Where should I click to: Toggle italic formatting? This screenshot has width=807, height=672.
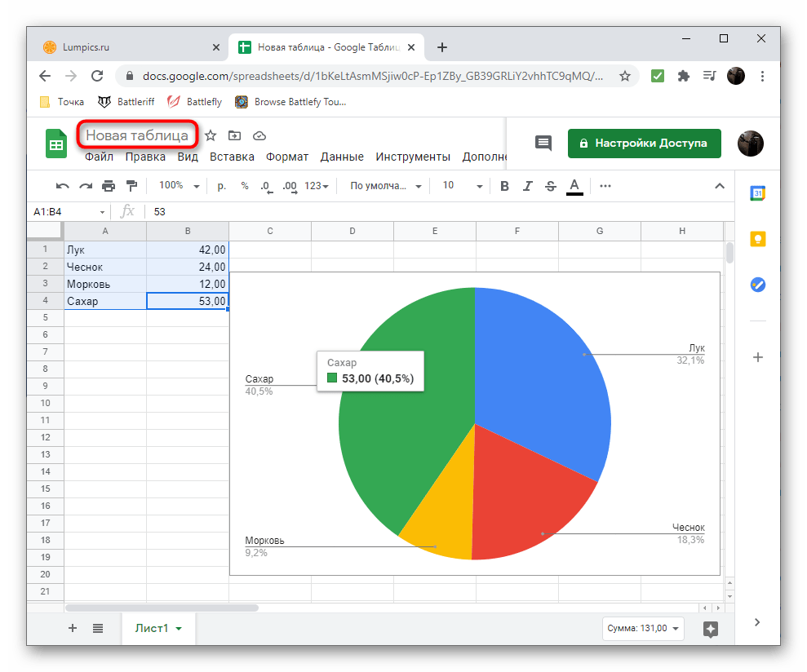pos(527,186)
